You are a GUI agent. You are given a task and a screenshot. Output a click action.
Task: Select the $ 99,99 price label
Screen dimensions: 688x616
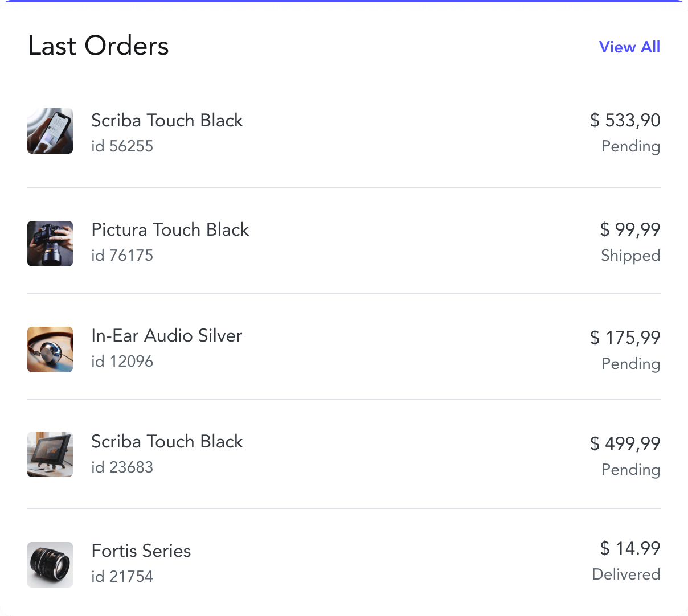pos(630,229)
